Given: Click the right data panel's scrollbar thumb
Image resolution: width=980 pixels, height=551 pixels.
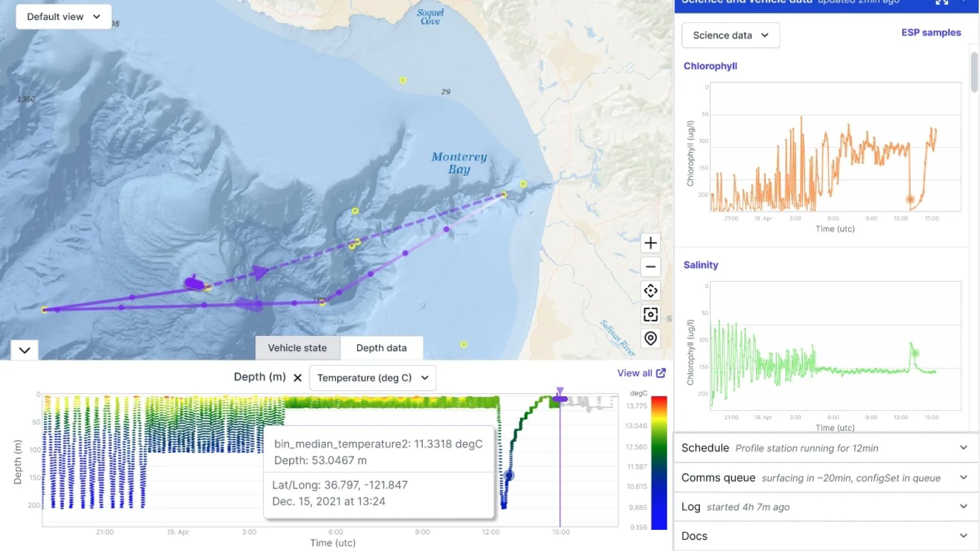Looking at the screenshot, I should click(x=974, y=72).
